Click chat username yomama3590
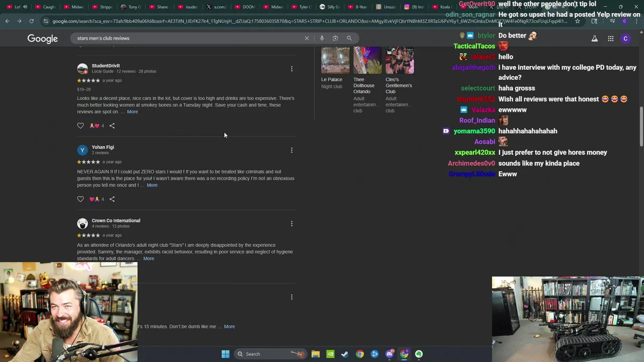 [474, 131]
